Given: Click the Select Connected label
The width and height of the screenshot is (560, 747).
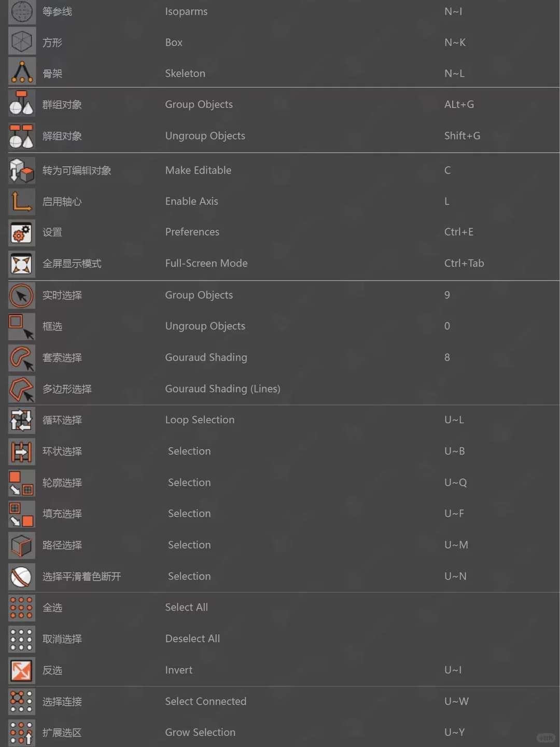Looking at the screenshot, I should pos(206,701).
